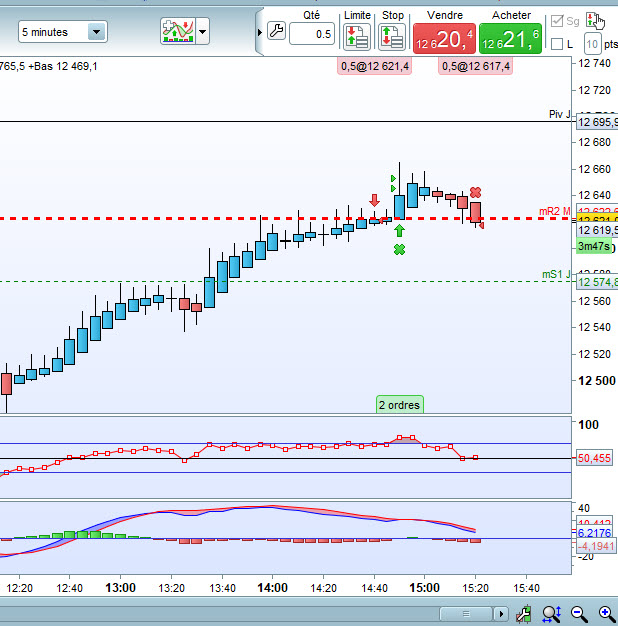Click the horizontal scrollbar thumb

(x=466, y=613)
